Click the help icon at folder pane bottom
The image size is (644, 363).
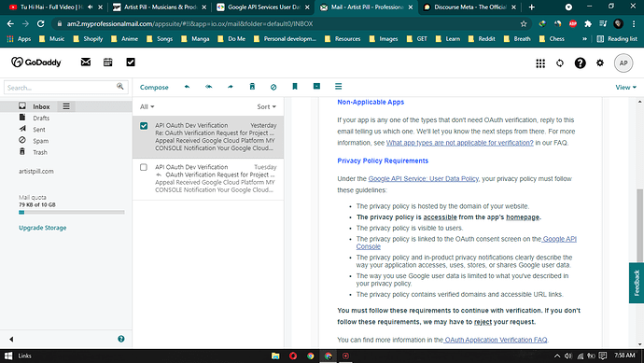point(121,339)
